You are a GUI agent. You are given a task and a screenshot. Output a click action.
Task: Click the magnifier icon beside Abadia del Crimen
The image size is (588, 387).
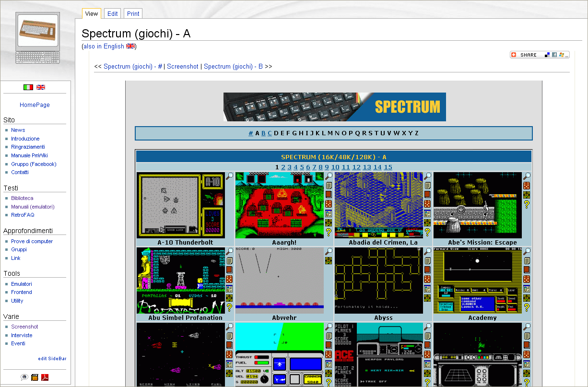[427, 176]
